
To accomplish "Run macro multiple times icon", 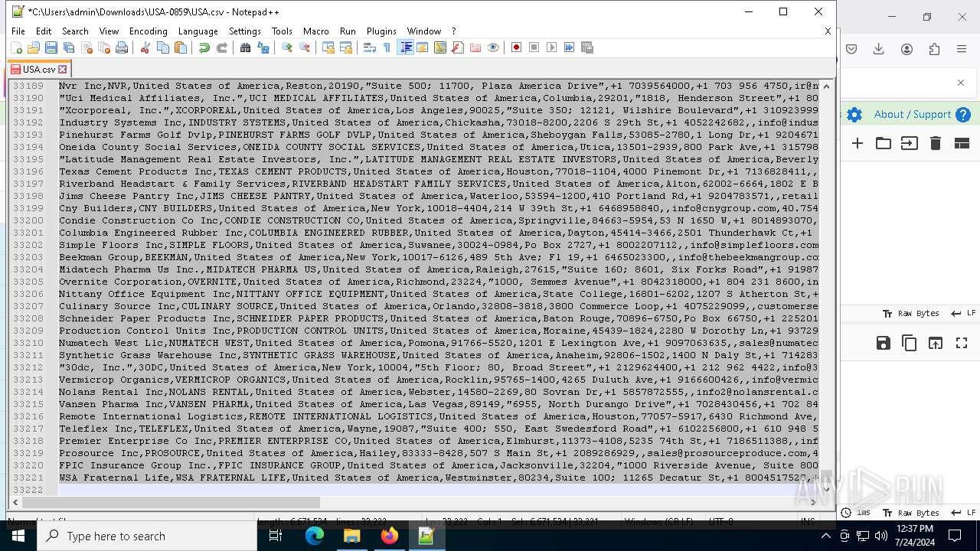I will tap(569, 47).
